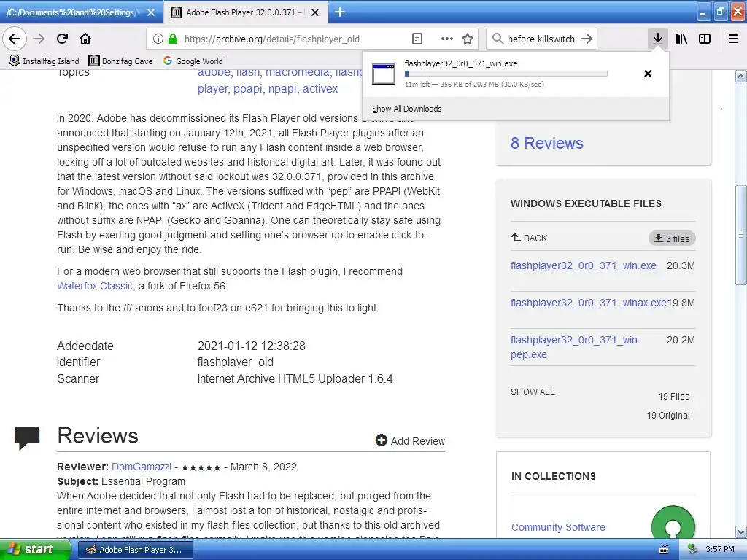Open the Windows start menu

click(35, 549)
